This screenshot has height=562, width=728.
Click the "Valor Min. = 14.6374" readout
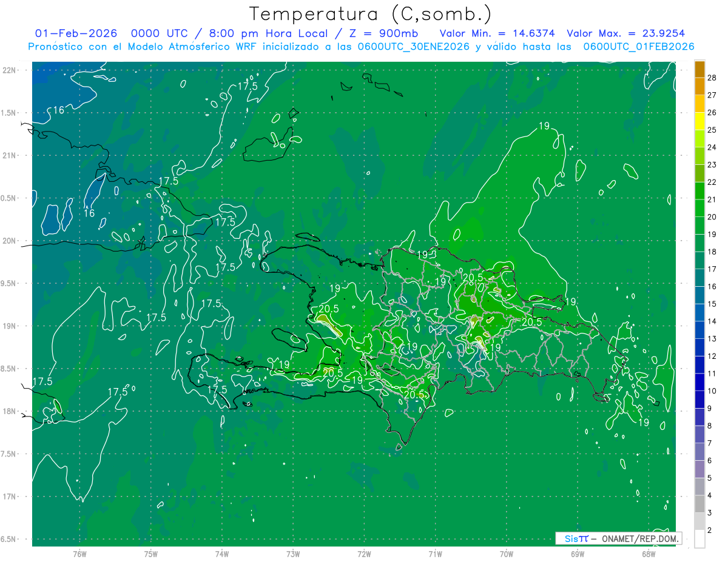pyautogui.click(x=497, y=33)
